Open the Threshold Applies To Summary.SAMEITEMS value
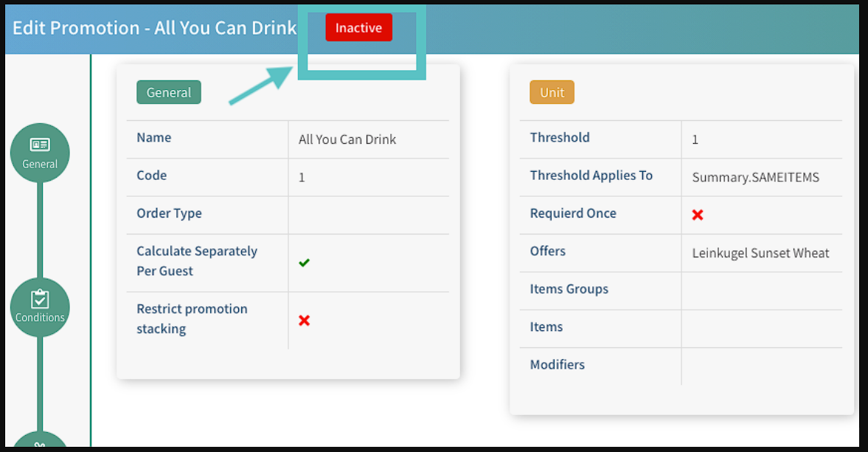This screenshot has height=452, width=868. click(x=755, y=177)
